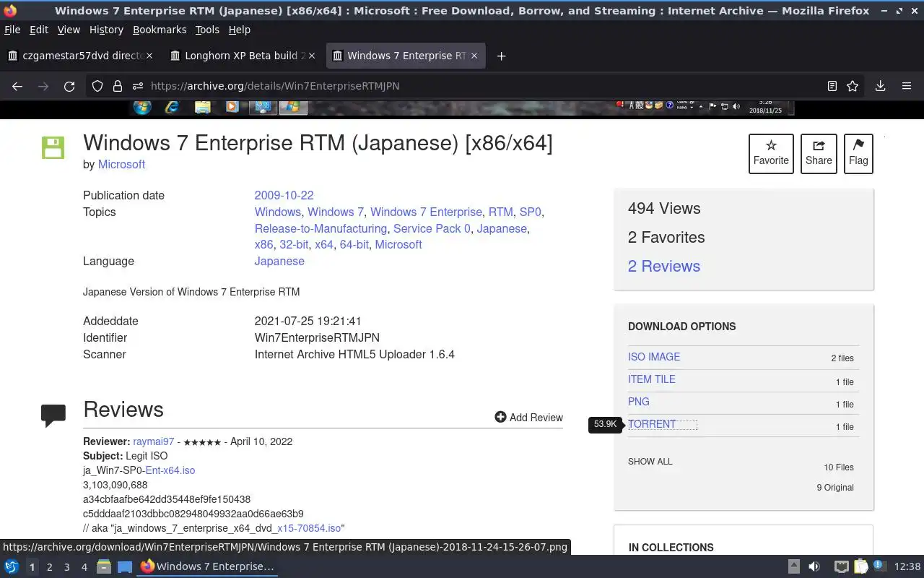Open the Help menu
This screenshot has height=578, width=924.
(239, 30)
